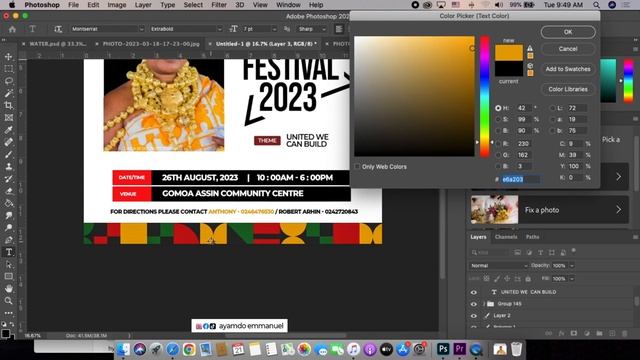Select the Move tool
This screenshot has height=360, width=640.
(x=8, y=57)
